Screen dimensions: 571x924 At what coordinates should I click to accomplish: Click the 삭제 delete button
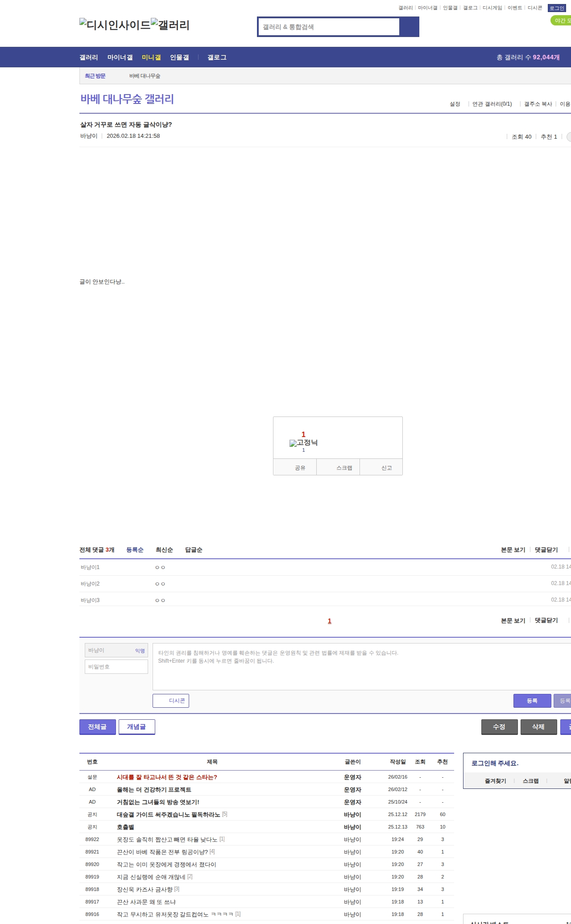pyautogui.click(x=538, y=727)
